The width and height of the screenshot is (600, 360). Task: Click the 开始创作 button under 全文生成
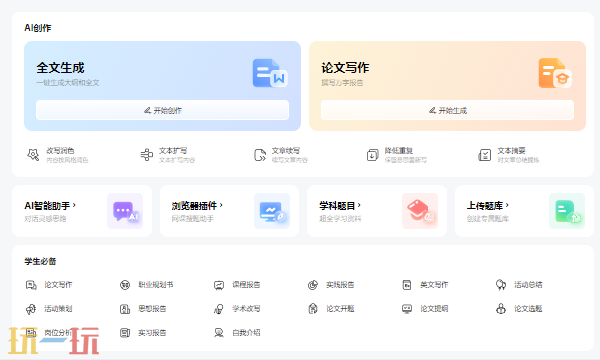click(162, 110)
